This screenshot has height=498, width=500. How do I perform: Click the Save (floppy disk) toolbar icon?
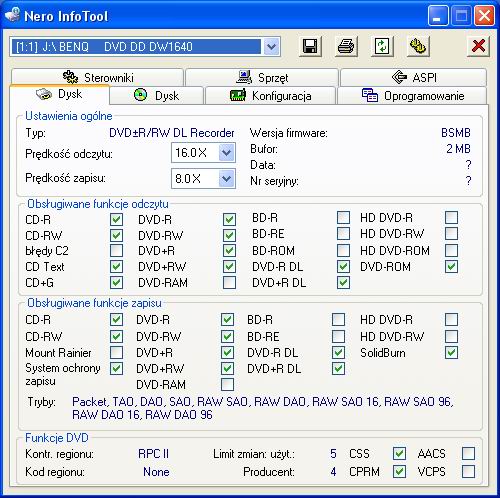point(310,46)
